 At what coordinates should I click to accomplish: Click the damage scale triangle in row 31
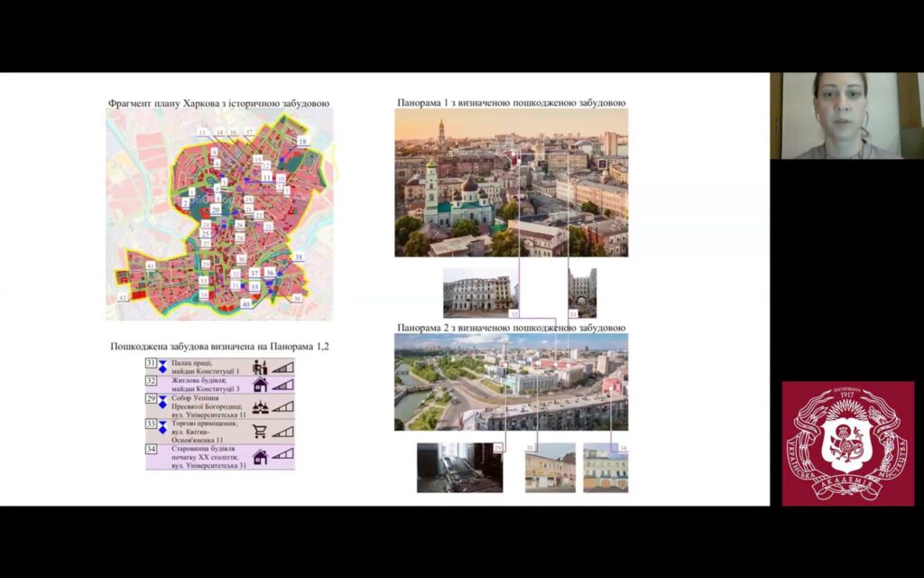[282, 368]
